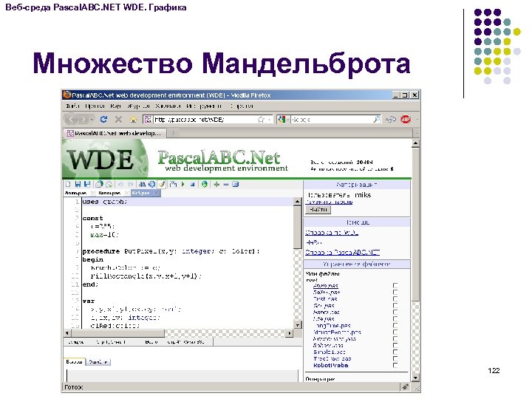Open Firefox Инструменты menu

click(204, 106)
